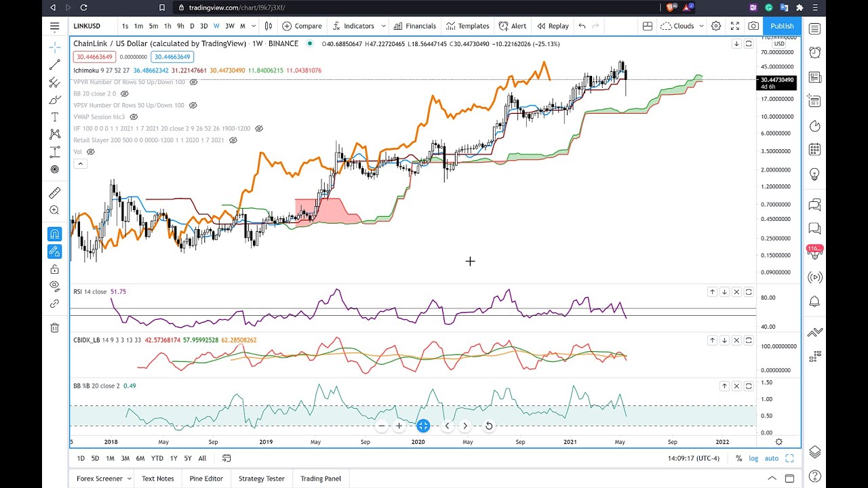Screen dimensions: 868x488
Task: Open the Pine Editor tab
Action: tap(206, 479)
